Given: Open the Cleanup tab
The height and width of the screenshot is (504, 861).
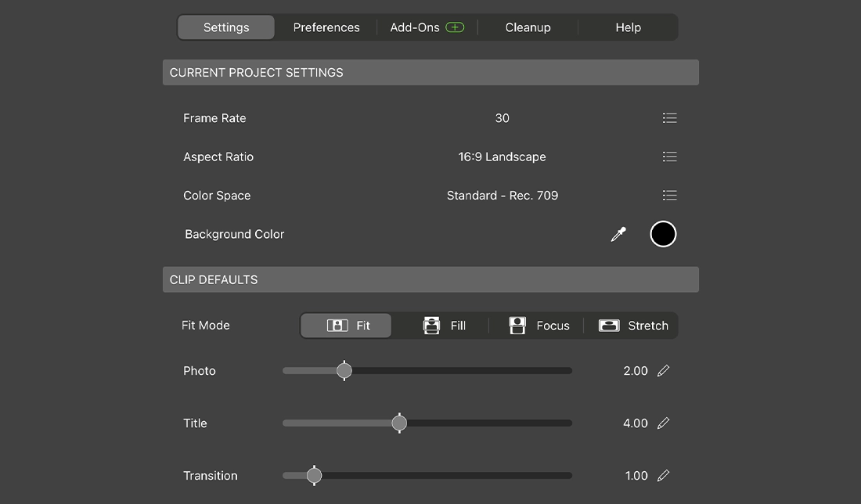Looking at the screenshot, I should 528,27.
